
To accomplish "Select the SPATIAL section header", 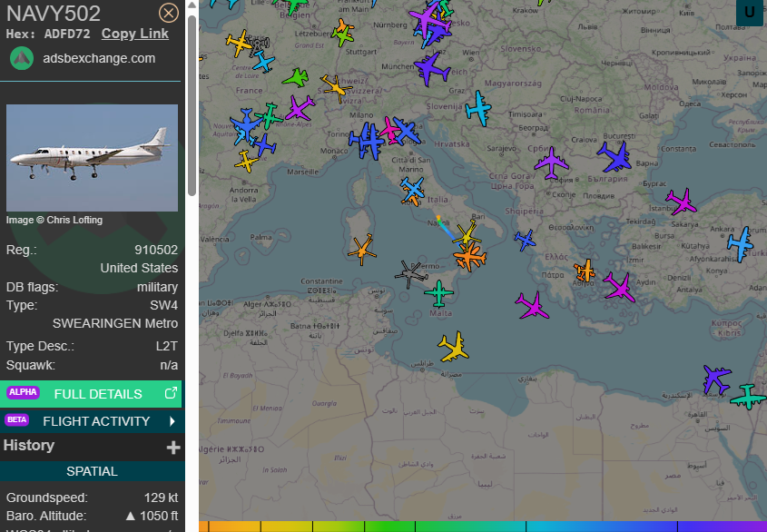I will [x=92, y=471].
